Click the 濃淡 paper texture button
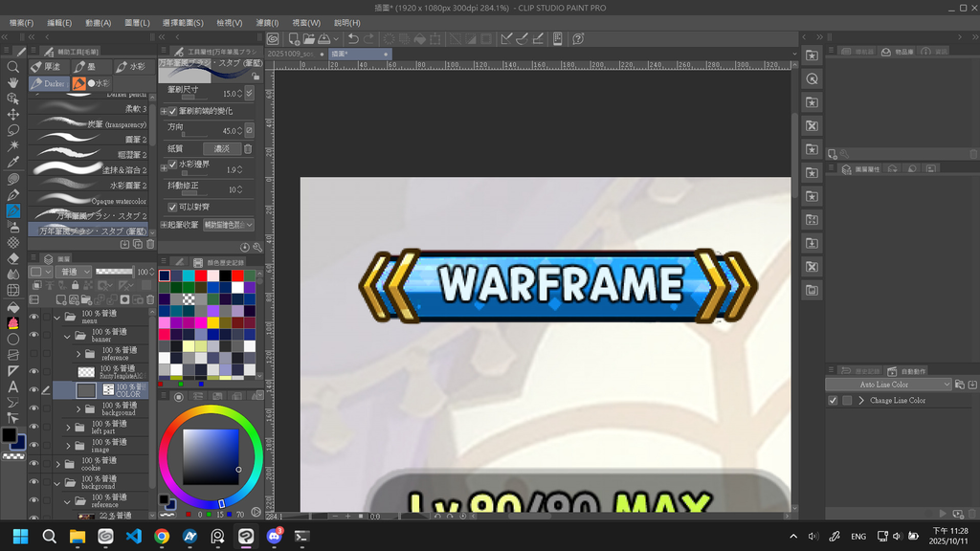980x551 pixels. (221, 149)
